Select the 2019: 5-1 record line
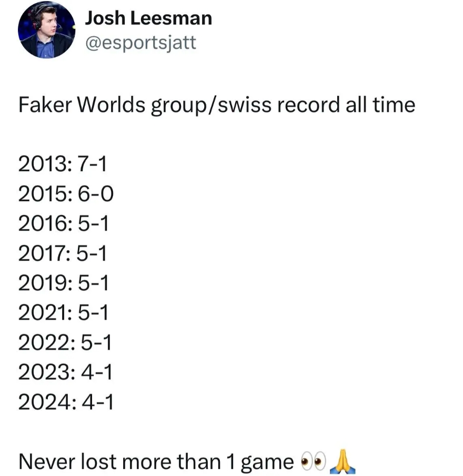 click(63, 283)
